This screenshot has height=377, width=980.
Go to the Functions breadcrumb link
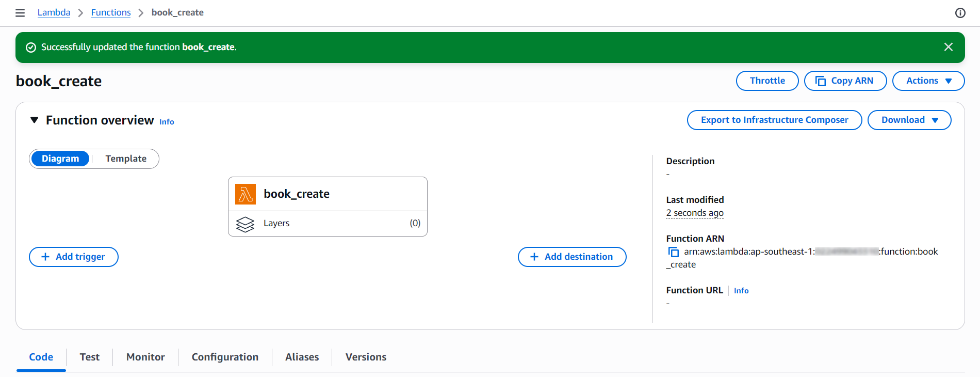[x=111, y=12]
